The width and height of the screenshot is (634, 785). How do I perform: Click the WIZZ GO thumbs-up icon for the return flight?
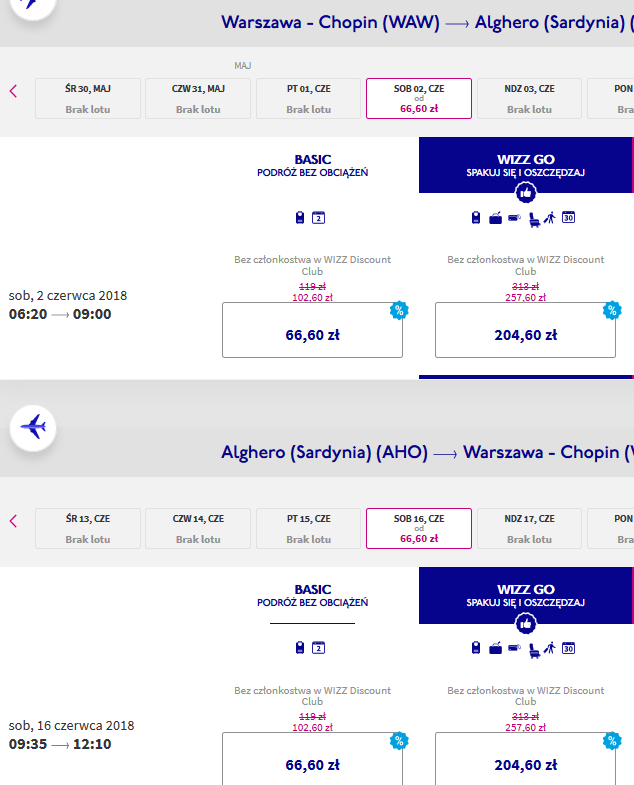(525, 623)
